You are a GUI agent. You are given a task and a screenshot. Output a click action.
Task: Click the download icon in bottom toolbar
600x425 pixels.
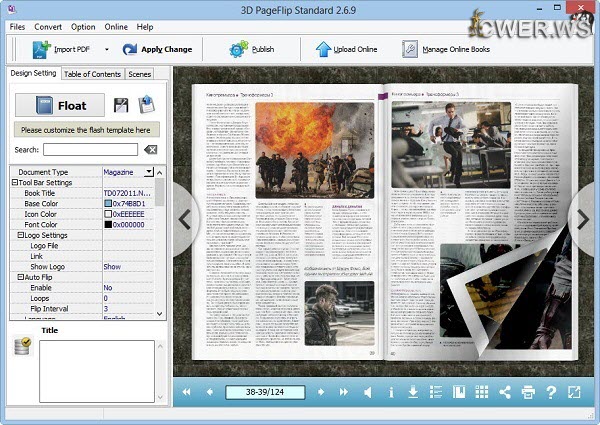point(413,392)
